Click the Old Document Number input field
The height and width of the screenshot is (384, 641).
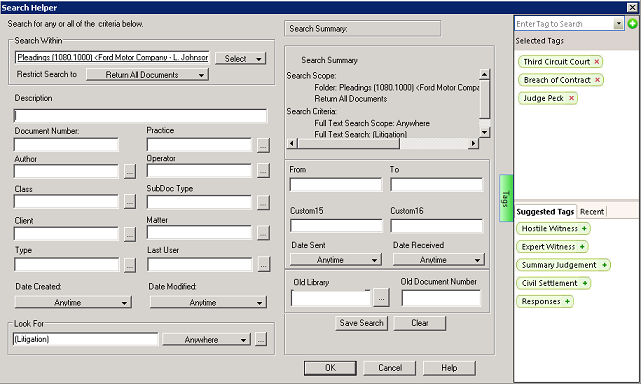click(x=441, y=298)
